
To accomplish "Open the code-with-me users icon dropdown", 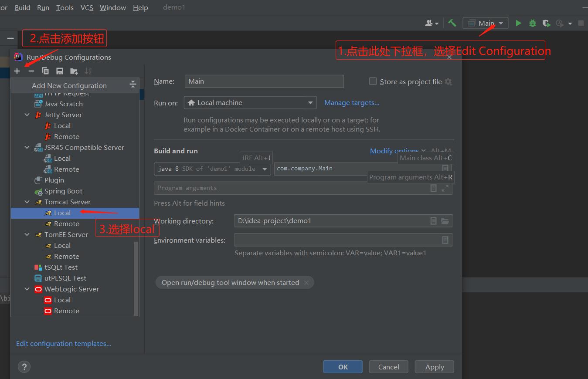I will [x=432, y=23].
